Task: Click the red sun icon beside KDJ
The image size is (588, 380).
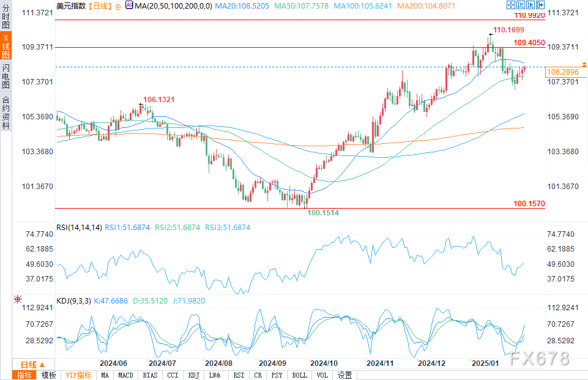Action: pos(17,299)
